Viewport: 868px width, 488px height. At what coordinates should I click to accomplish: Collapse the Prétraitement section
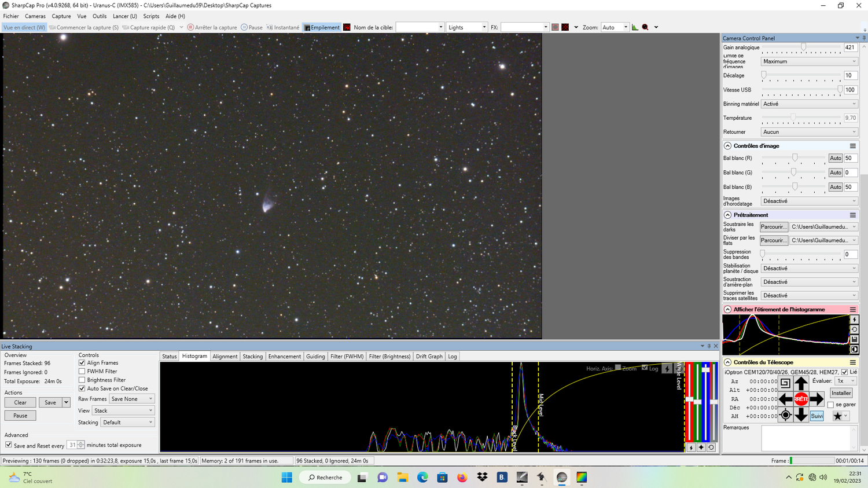(x=727, y=215)
